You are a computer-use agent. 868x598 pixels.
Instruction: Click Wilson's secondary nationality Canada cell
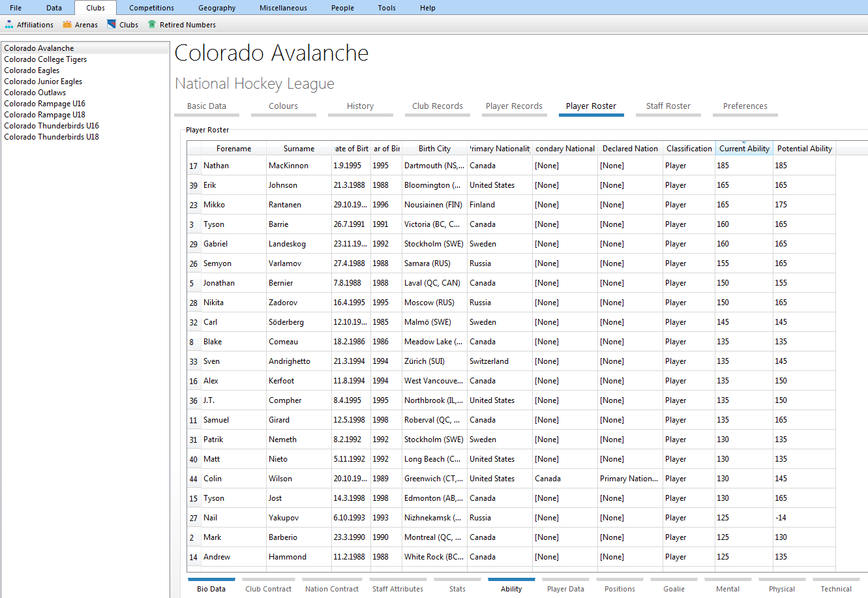pos(565,479)
